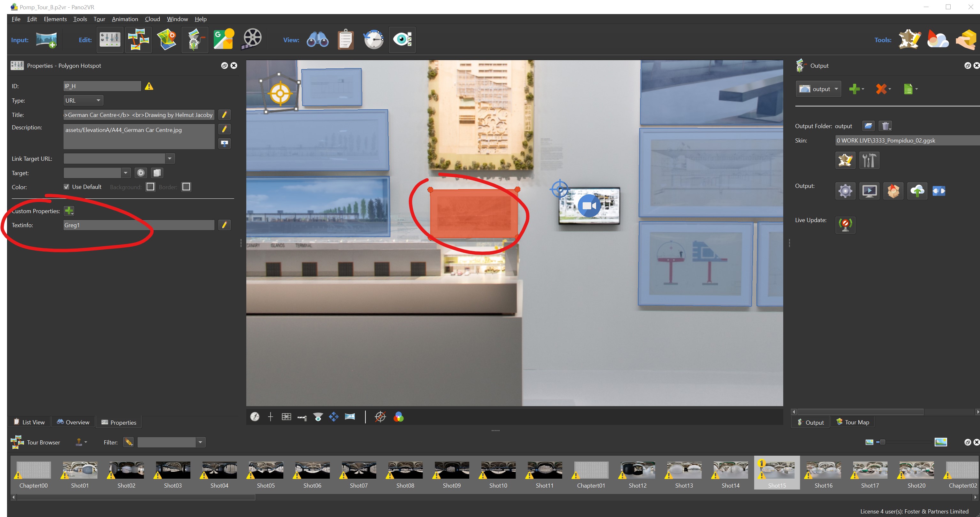Expand the Link Target URL dropdown
Screen dimensions: 980x517
[169, 158]
